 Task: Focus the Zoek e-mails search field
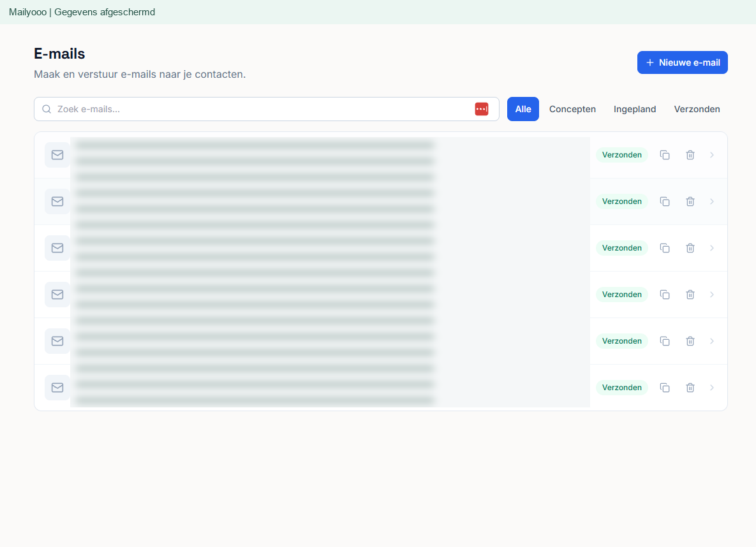(267, 109)
